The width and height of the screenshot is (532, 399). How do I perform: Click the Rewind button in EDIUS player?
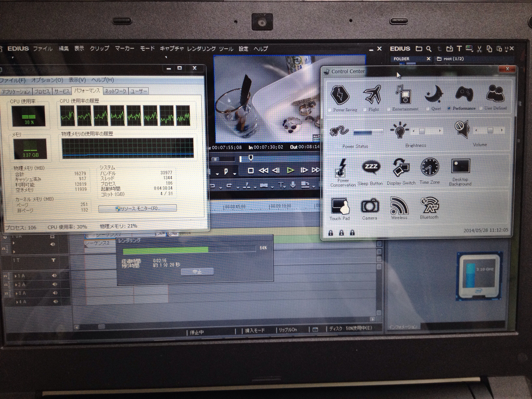[263, 170]
